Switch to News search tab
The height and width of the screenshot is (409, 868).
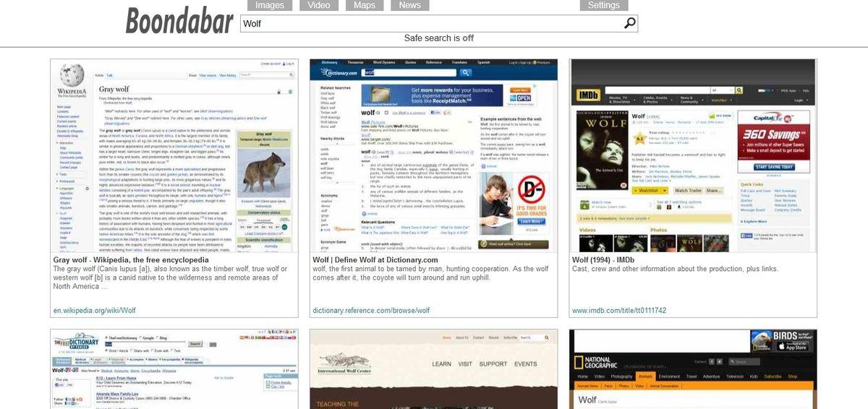(x=409, y=5)
